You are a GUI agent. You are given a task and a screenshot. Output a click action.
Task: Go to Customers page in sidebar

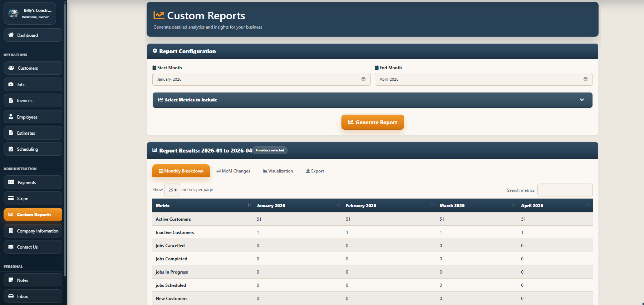click(x=33, y=68)
